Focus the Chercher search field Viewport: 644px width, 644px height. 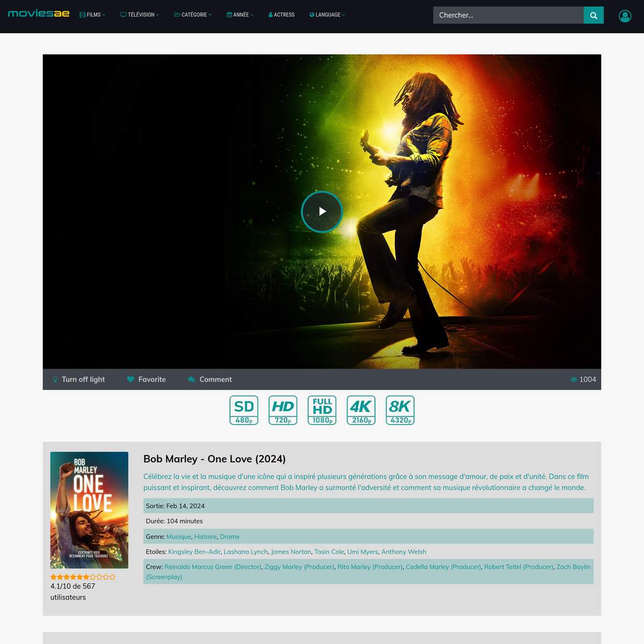pos(508,15)
